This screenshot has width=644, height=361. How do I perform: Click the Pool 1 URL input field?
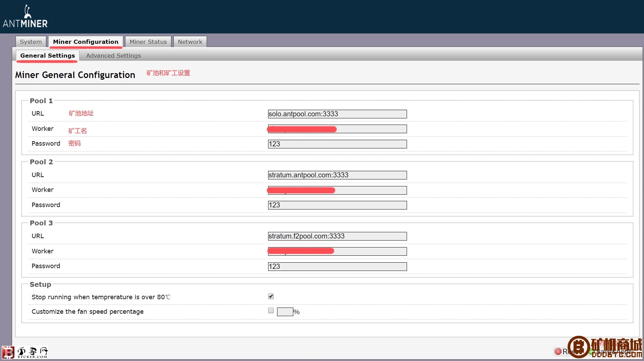337,114
